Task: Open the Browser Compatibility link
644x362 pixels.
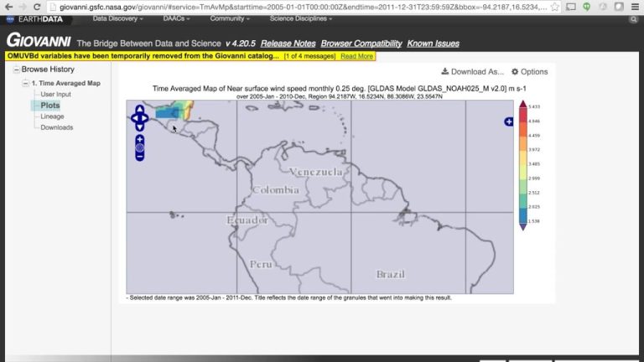Action: pos(361,44)
